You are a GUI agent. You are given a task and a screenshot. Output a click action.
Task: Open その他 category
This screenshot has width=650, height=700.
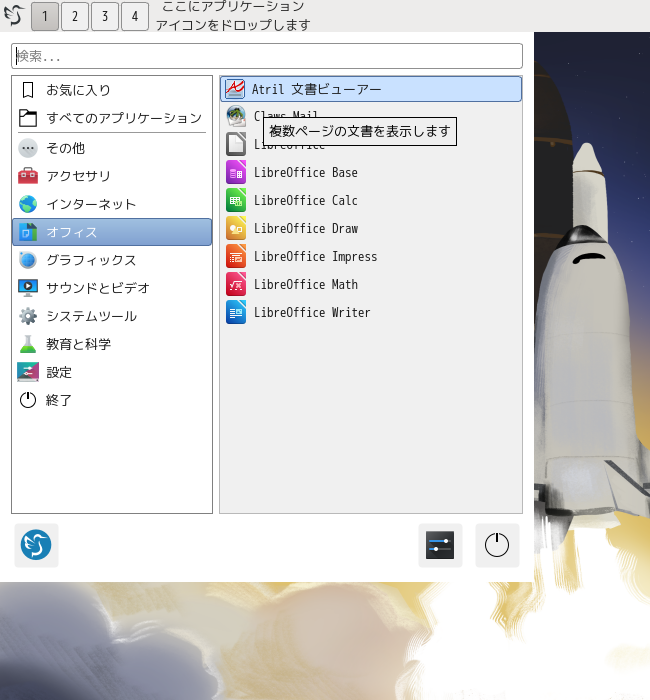point(112,148)
